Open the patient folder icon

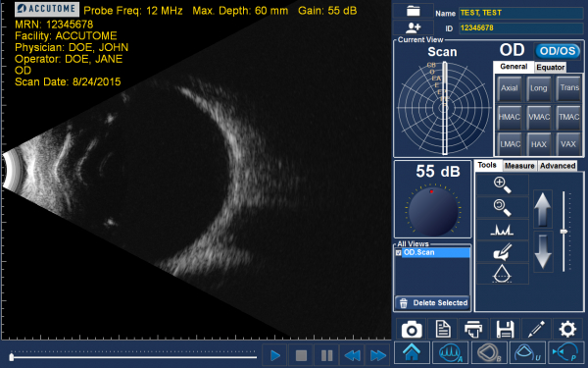[413, 11]
